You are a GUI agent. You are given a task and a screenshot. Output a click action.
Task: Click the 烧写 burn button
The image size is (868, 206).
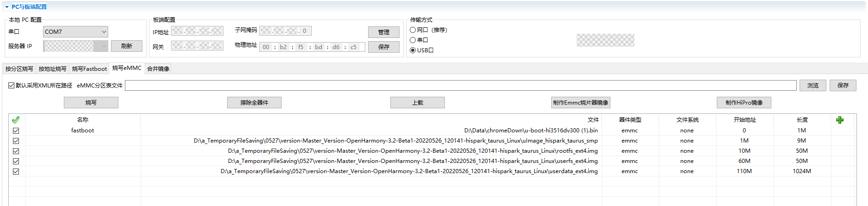tap(91, 102)
